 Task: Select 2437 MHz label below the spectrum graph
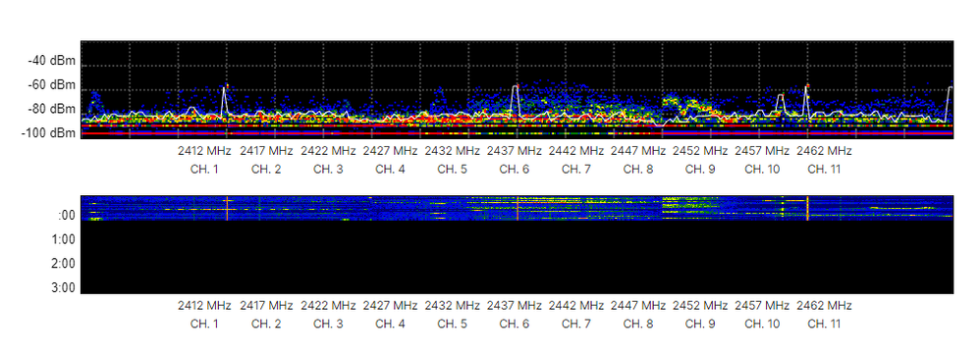click(514, 151)
